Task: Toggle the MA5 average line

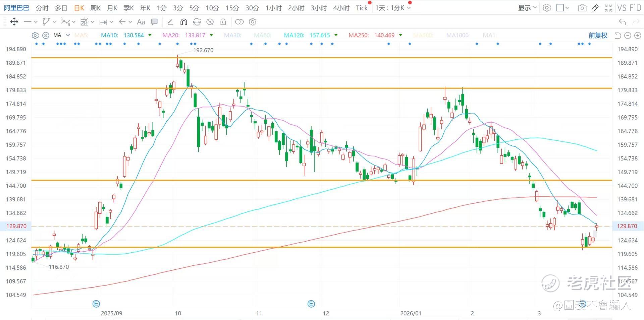Action: 81,35
